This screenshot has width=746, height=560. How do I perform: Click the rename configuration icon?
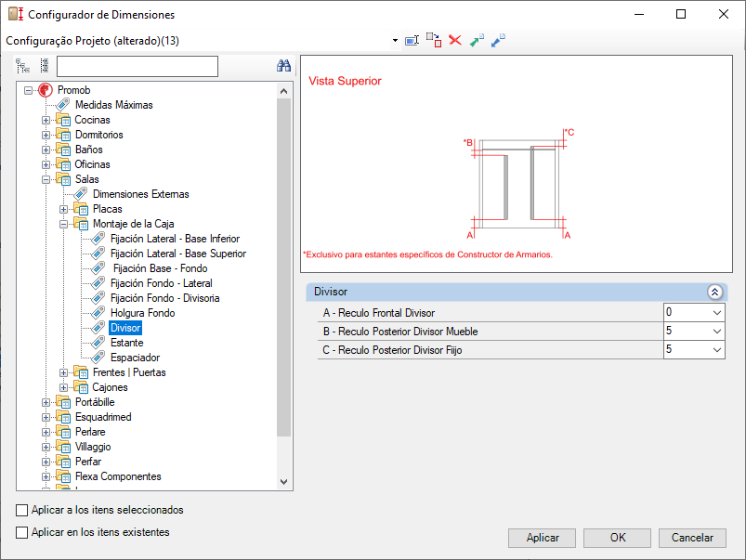pyautogui.click(x=412, y=41)
